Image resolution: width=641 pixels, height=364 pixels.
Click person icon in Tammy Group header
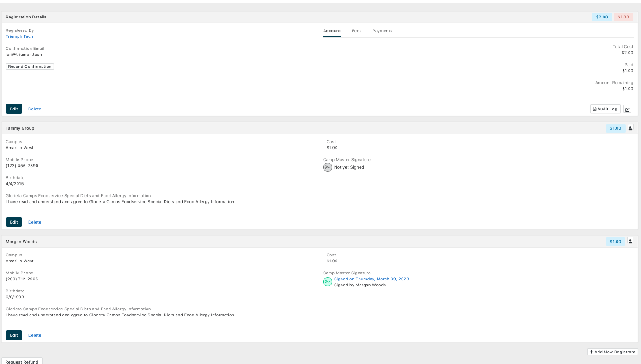(x=630, y=128)
